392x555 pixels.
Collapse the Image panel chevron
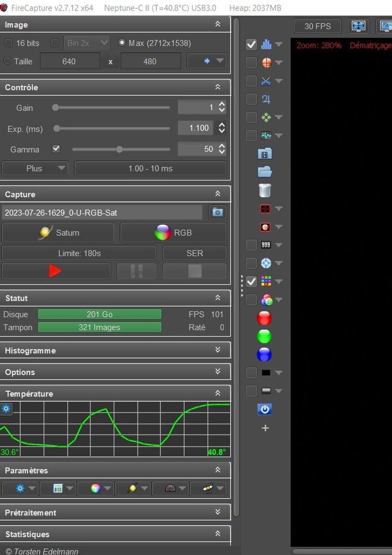[218, 24]
